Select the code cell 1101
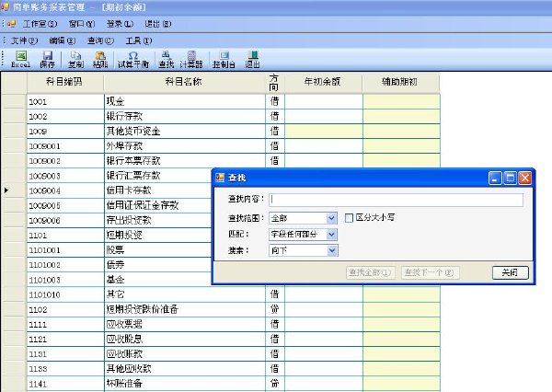 coord(65,235)
